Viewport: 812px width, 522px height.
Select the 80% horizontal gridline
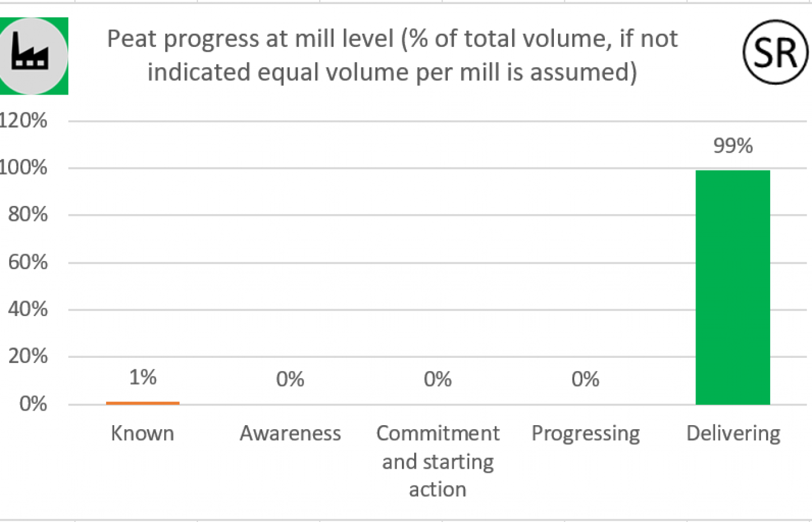[438, 215]
